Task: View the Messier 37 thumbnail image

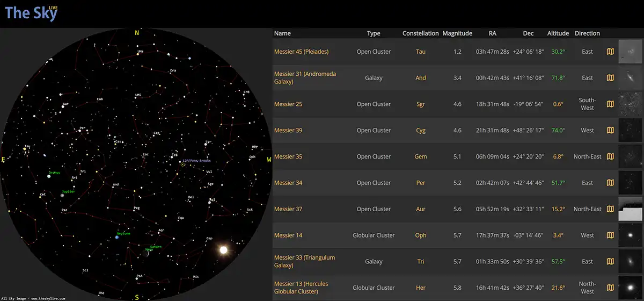Action: (631, 209)
